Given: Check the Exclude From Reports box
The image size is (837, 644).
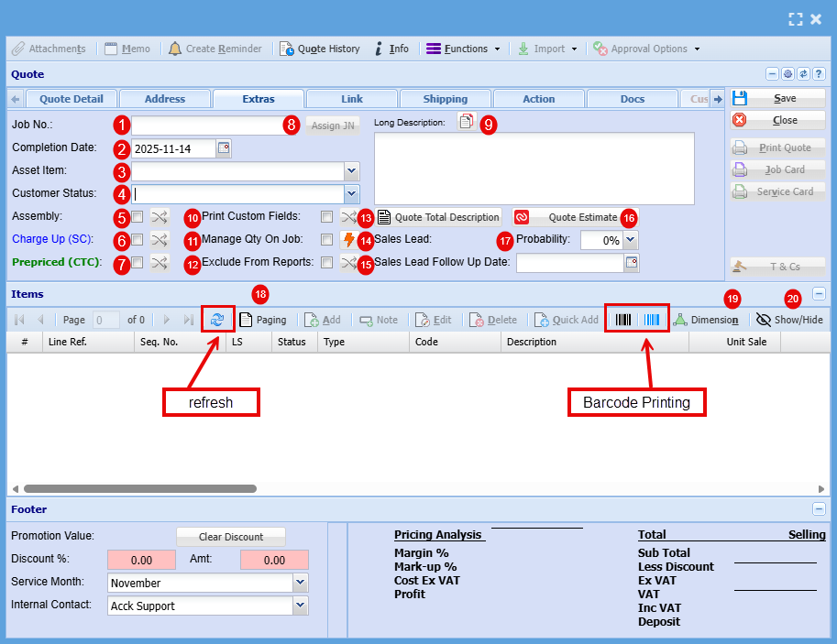Looking at the screenshot, I should point(326,263).
